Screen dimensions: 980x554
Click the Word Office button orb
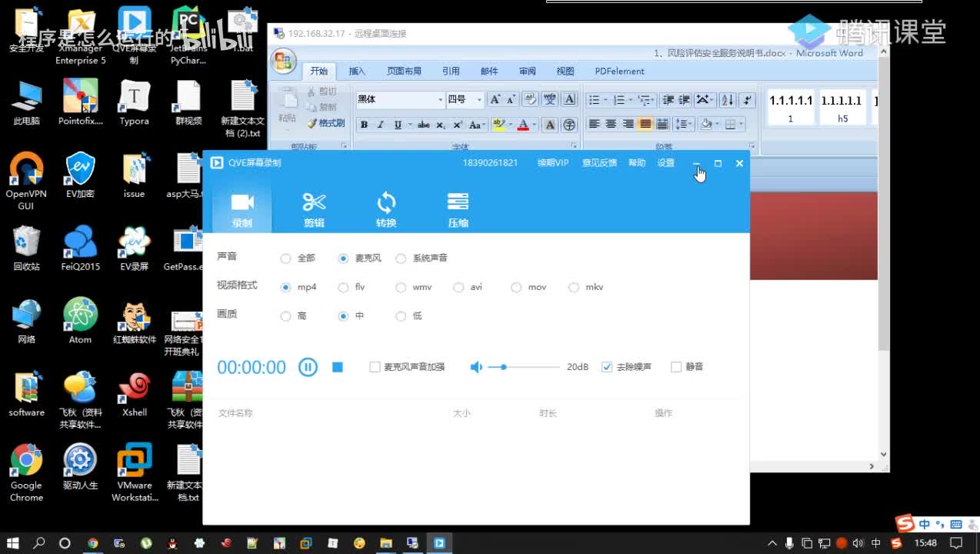click(x=284, y=61)
